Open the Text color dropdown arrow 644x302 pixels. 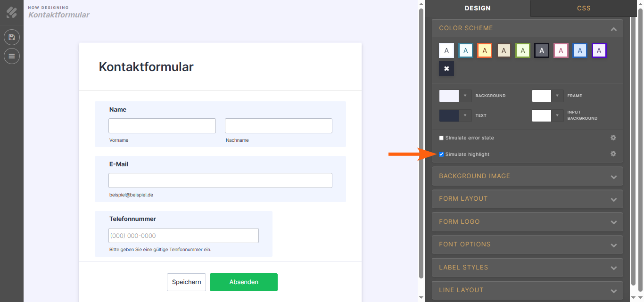(465, 115)
